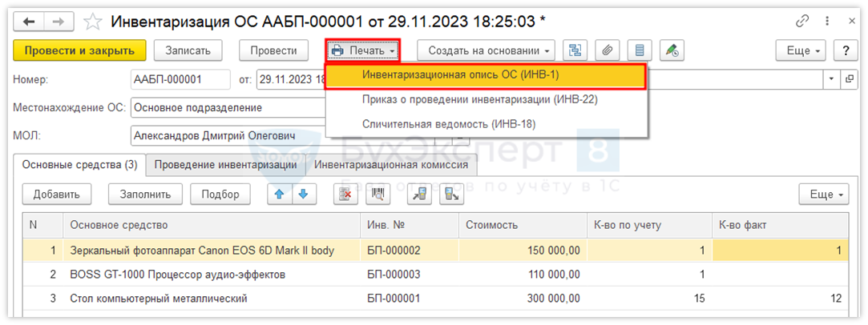Click the N column header

coord(42,225)
